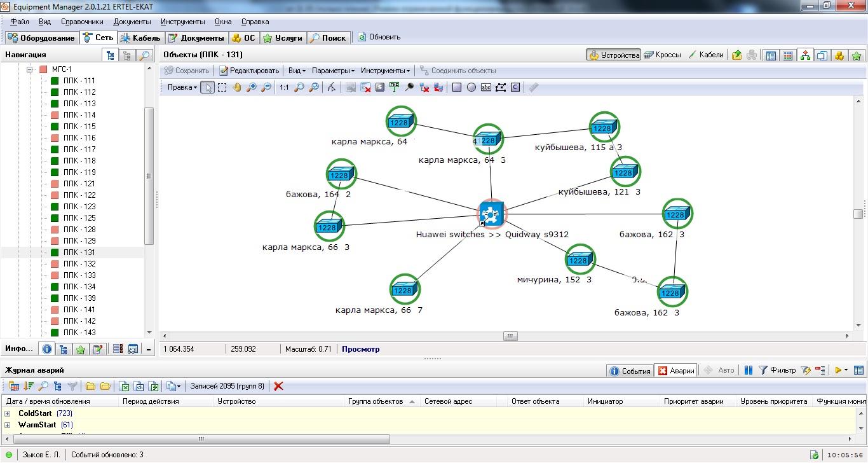Viewport: 868px width, 463px height.
Task: Switch the view to Кабели
Action: point(706,55)
